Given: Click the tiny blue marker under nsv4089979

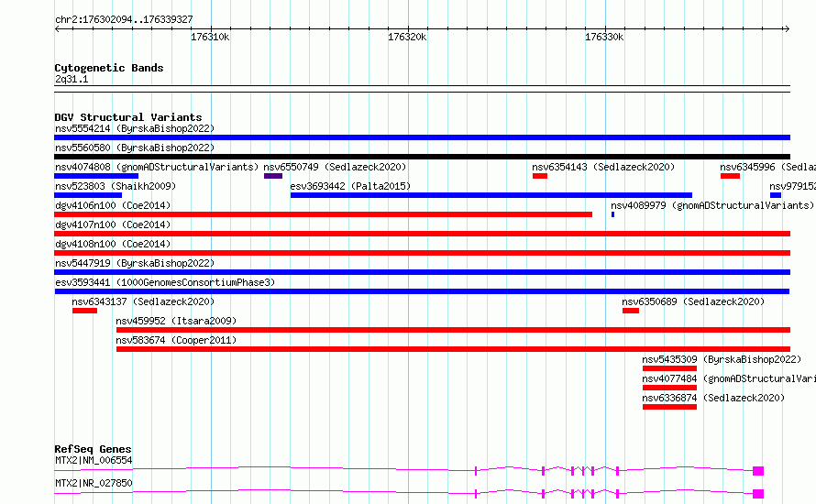Looking at the screenshot, I should (x=613, y=214).
